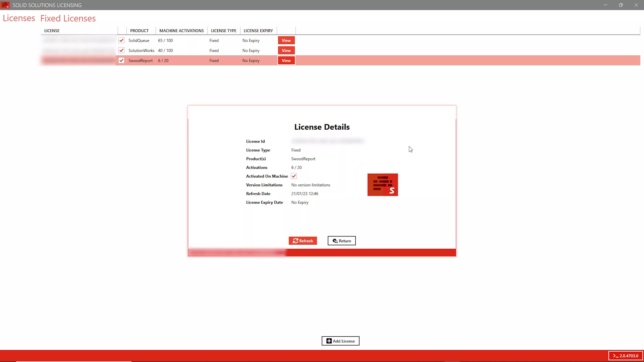Sort by the LICENSE TYPE column header

coord(223,30)
